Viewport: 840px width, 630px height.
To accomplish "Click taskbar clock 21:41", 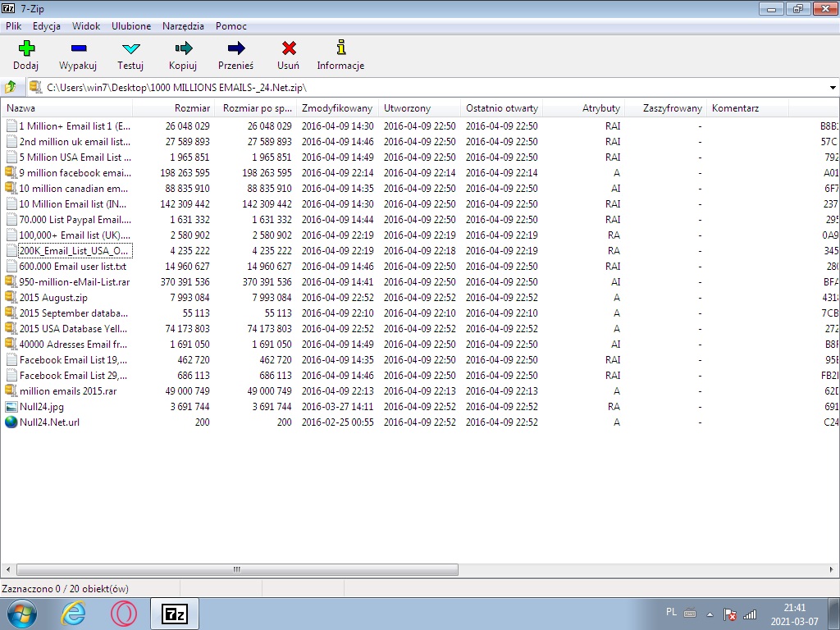I will click(794, 608).
